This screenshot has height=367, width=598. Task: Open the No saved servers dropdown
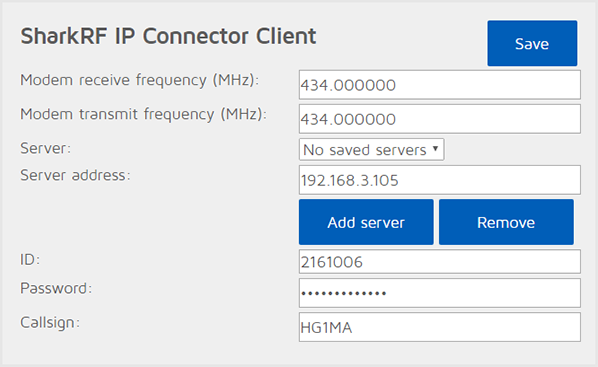(371, 150)
